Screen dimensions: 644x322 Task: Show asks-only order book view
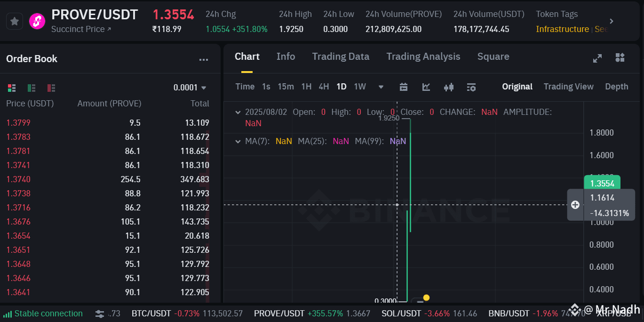[51, 88]
